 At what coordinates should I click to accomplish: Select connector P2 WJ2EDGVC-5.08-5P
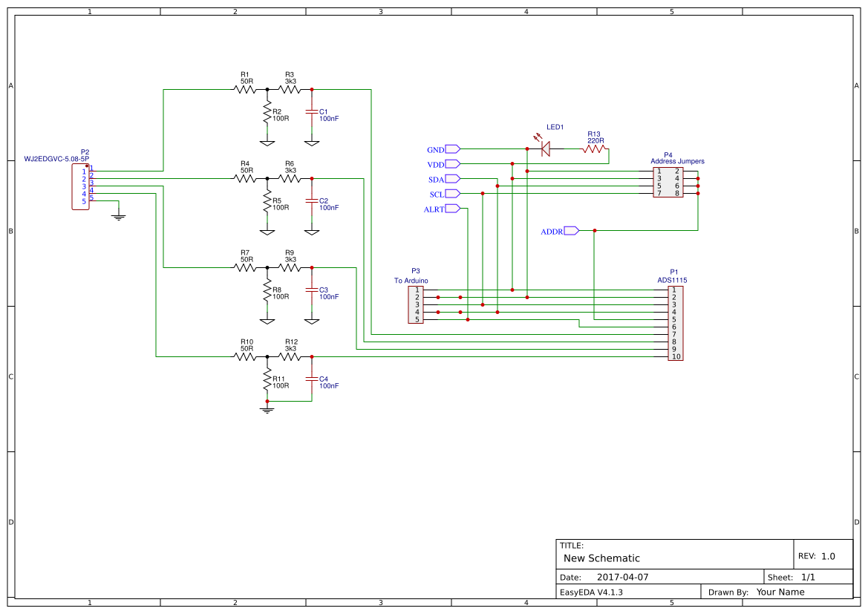79,186
